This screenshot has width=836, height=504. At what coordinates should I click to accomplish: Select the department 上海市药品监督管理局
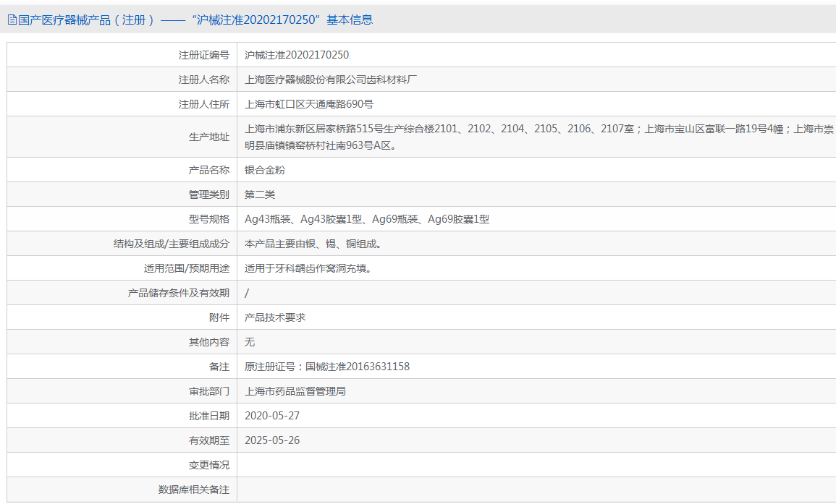tap(295, 391)
